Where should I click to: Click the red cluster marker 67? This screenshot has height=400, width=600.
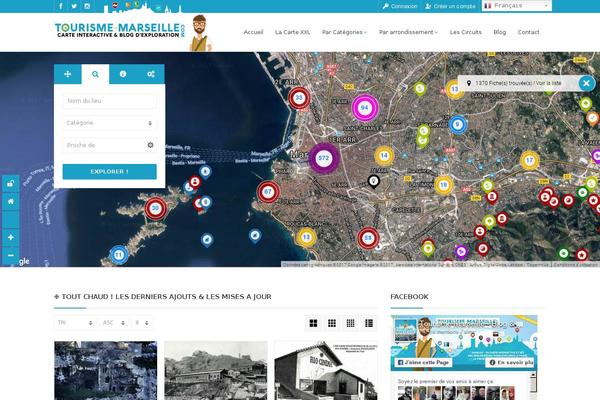(x=268, y=192)
